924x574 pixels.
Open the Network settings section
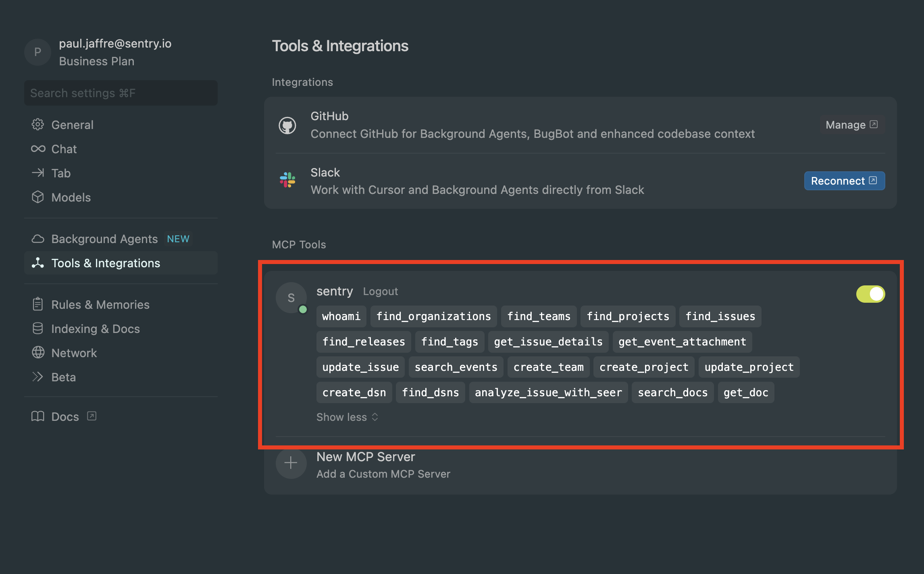pyautogui.click(x=121, y=353)
